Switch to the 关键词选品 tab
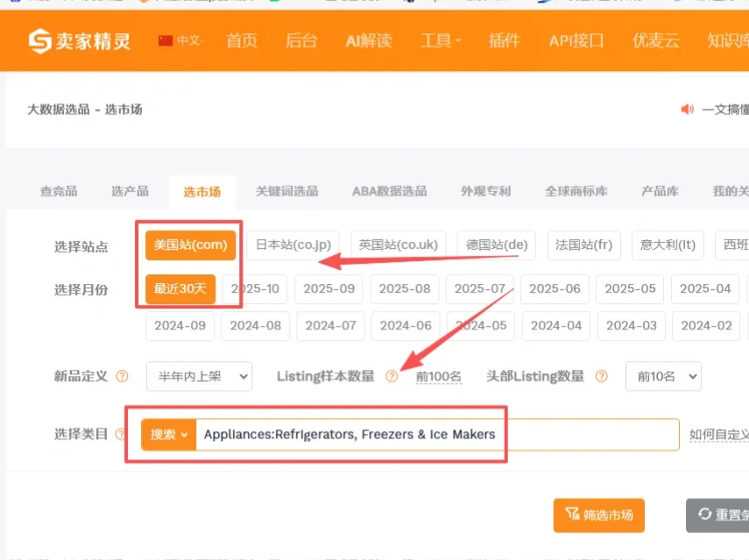749x560 pixels. pyautogui.click(x=286, y=192)
